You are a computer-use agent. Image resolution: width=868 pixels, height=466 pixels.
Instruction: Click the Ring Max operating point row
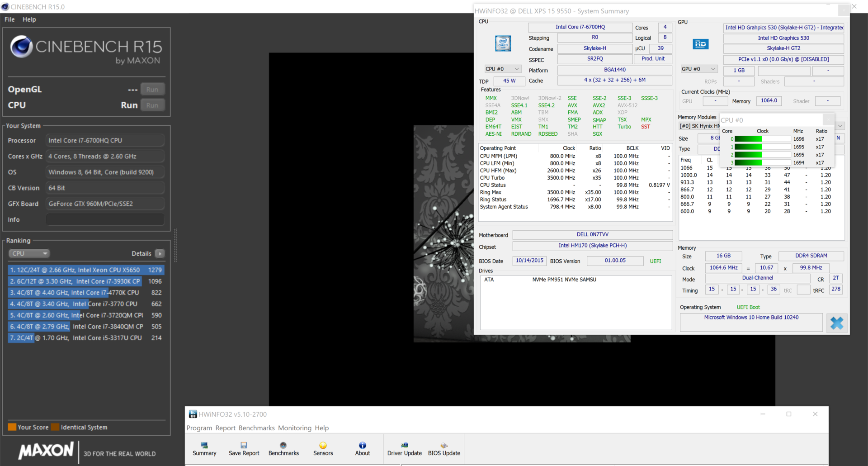(x=575, y=192)
